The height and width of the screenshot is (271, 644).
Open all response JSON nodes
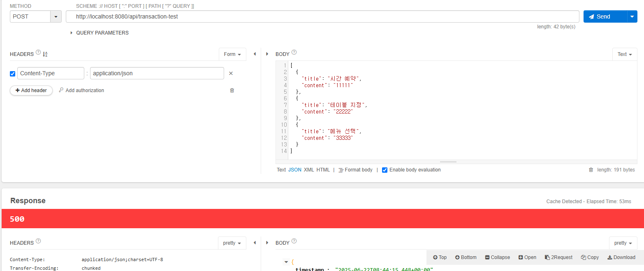[527, 257]
